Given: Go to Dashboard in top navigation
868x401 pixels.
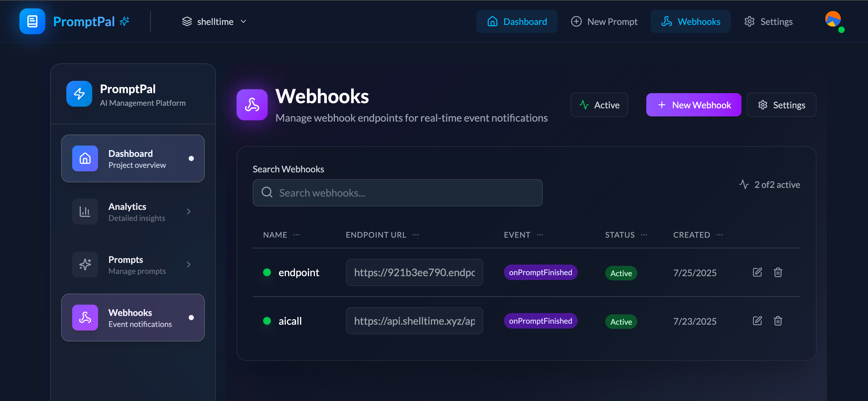Looking at the screenshot, I should (517, 22).
